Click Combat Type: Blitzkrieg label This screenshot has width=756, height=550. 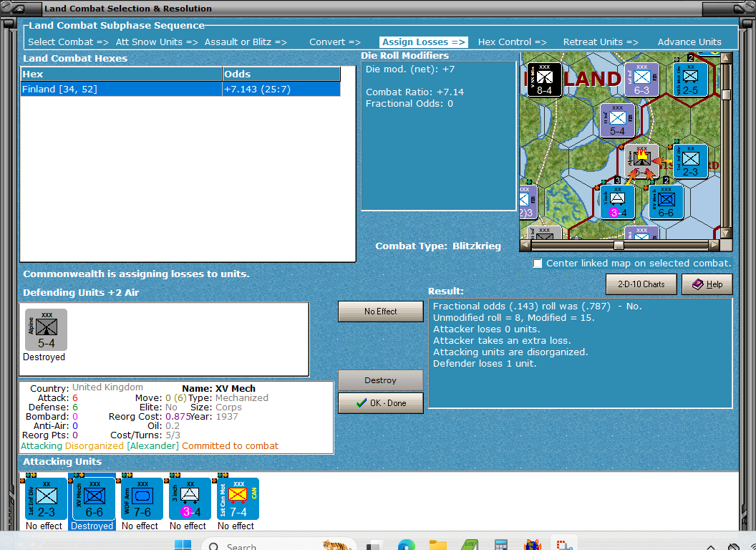pyautogui.click(x=438, y=246)
